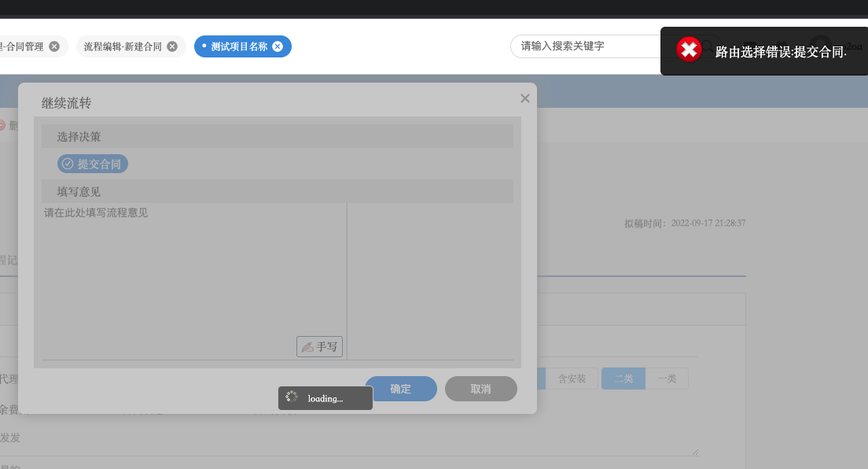Click the checkmark icon in 提交合同

point(68,164)
